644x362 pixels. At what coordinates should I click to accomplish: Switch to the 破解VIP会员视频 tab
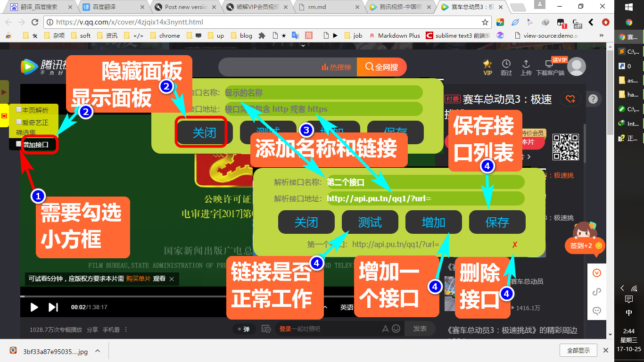pyautogui.click(x=256, y=7)
